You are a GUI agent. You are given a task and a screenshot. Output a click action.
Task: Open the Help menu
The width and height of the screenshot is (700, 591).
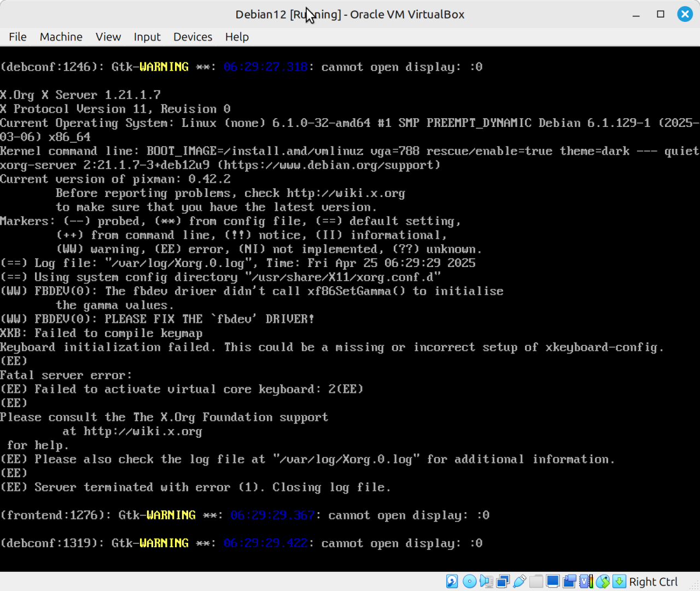pos(237,37)
